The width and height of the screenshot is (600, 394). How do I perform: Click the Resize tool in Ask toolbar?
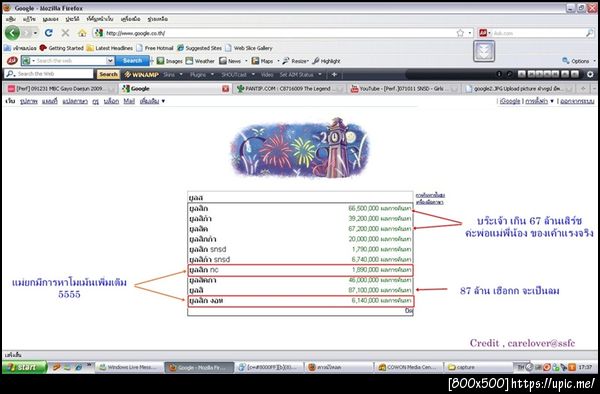(295, 61)
